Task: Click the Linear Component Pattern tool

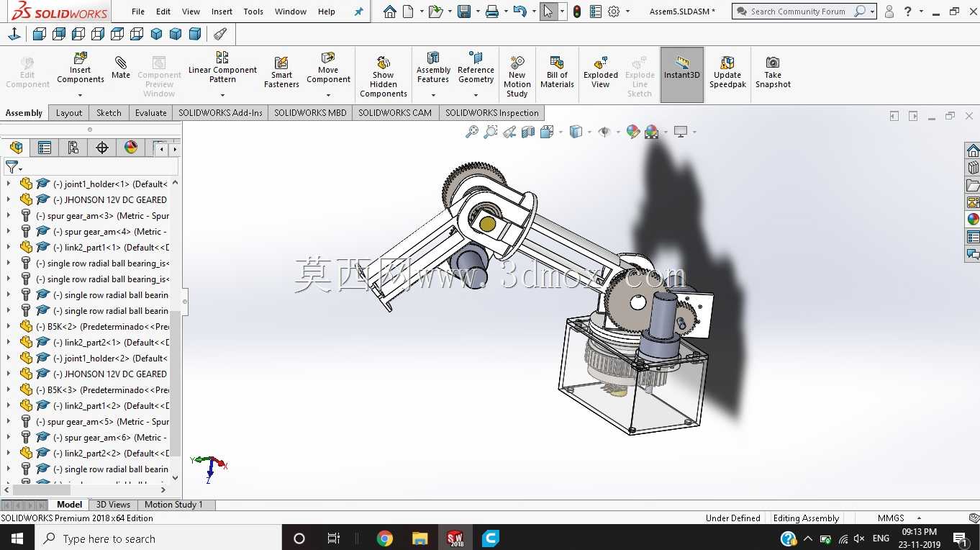Action: click(x=222, y=67)
